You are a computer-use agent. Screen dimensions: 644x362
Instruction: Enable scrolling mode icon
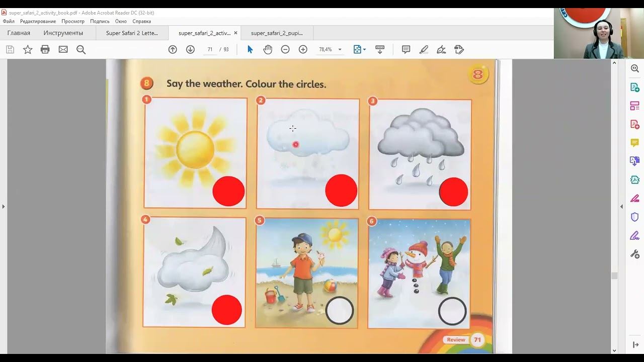380,49
